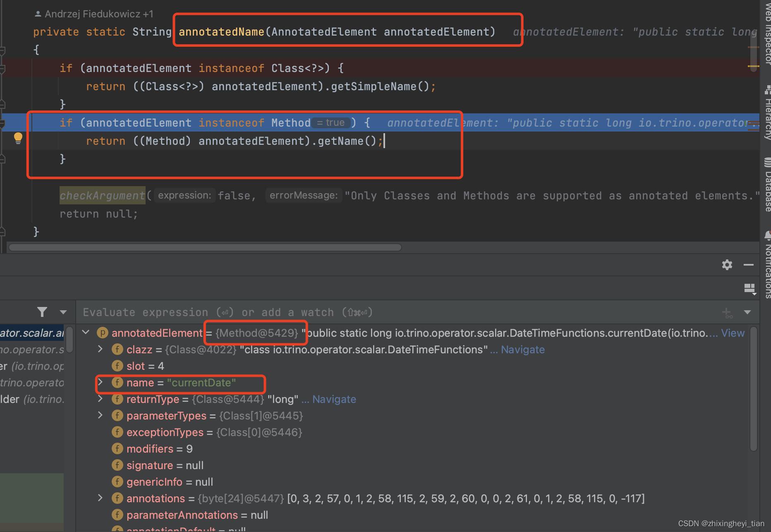
Task: Select the exceptionTypes variable row
Action: click(414, 432)
